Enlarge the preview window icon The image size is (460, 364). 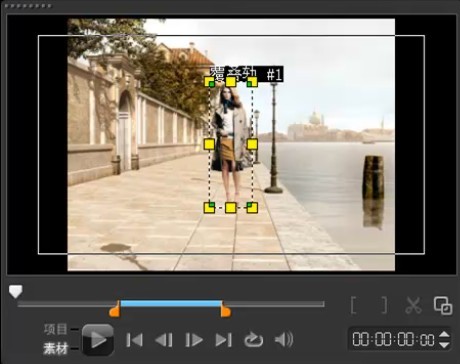[x=443, y=305]
